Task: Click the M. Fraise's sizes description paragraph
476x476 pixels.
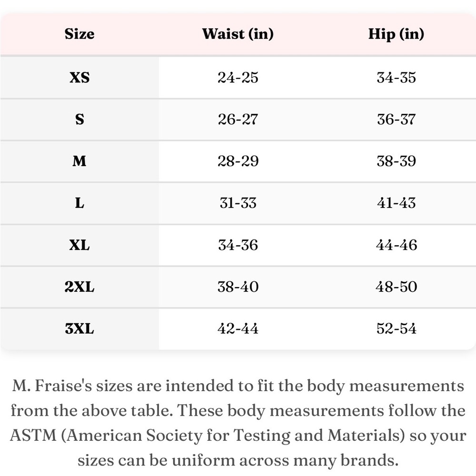Action: (238, 423)
